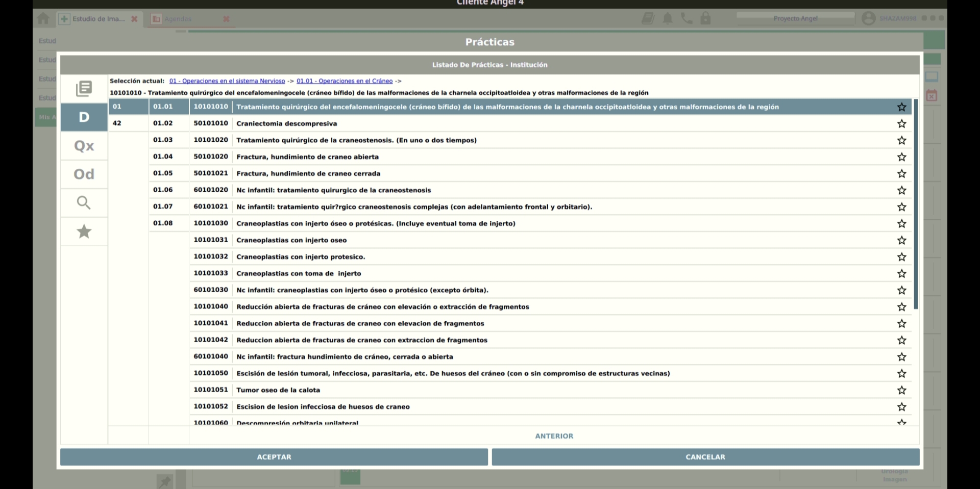Select group 42 in first column
Screen dimensions: 980x489
(128, 123)
